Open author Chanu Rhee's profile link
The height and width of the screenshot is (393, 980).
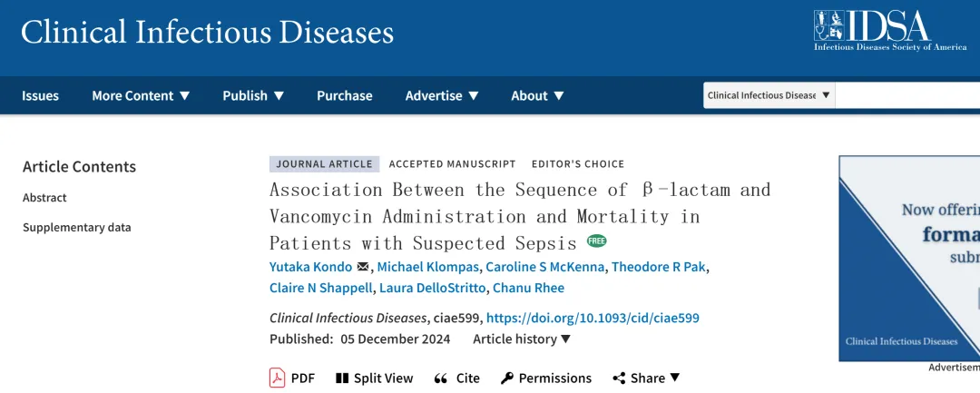528,288
